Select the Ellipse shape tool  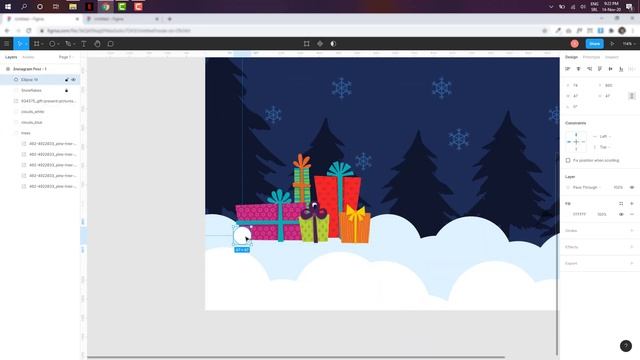[x=52, y=44]
